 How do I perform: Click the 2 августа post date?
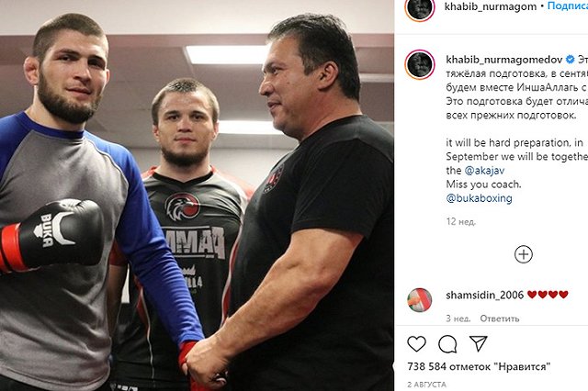click(426, 385)
